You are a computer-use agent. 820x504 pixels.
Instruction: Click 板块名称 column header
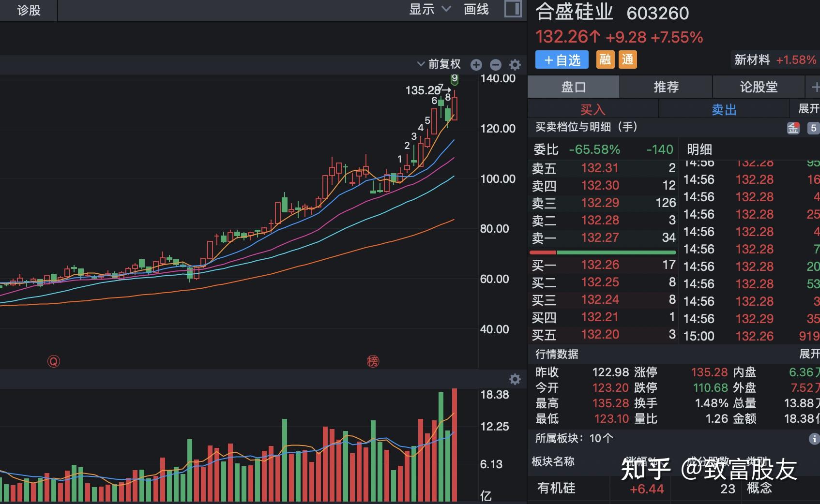553,461
